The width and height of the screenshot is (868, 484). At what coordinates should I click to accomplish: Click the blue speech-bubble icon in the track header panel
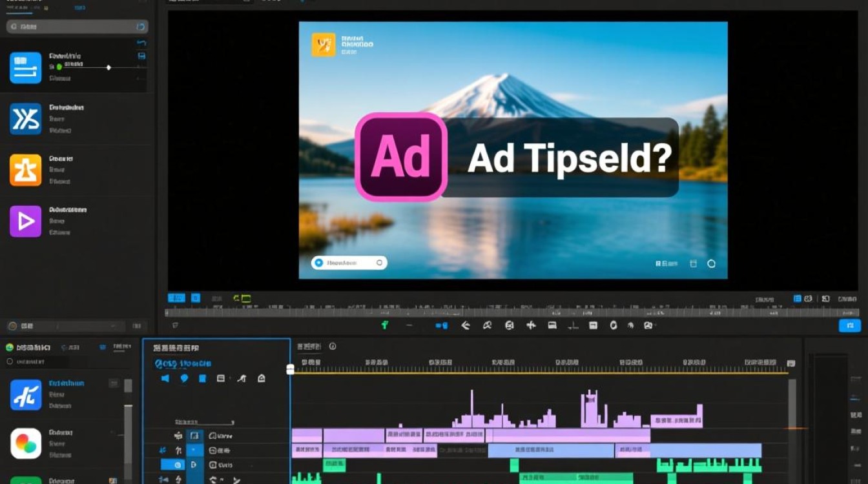coord(183,378)
